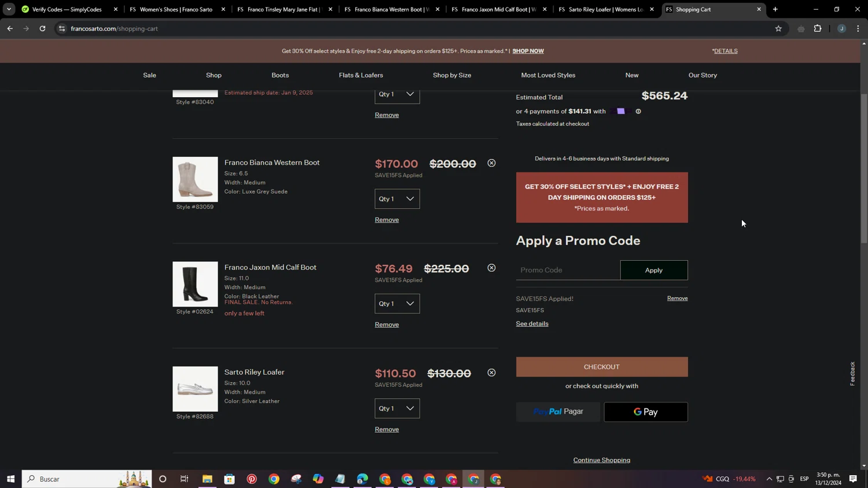Pay with Google Pay button

tap(646, 412)
